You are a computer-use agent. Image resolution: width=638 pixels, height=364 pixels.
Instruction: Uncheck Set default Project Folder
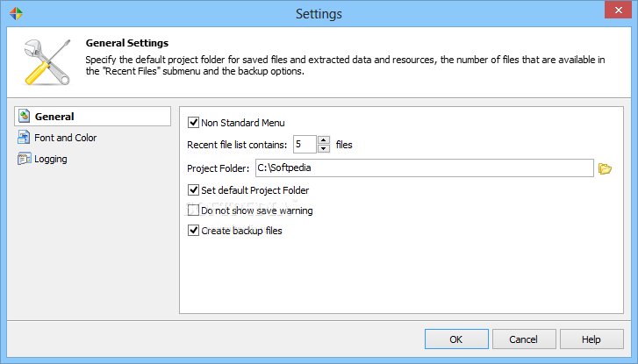tap(193, 190)
